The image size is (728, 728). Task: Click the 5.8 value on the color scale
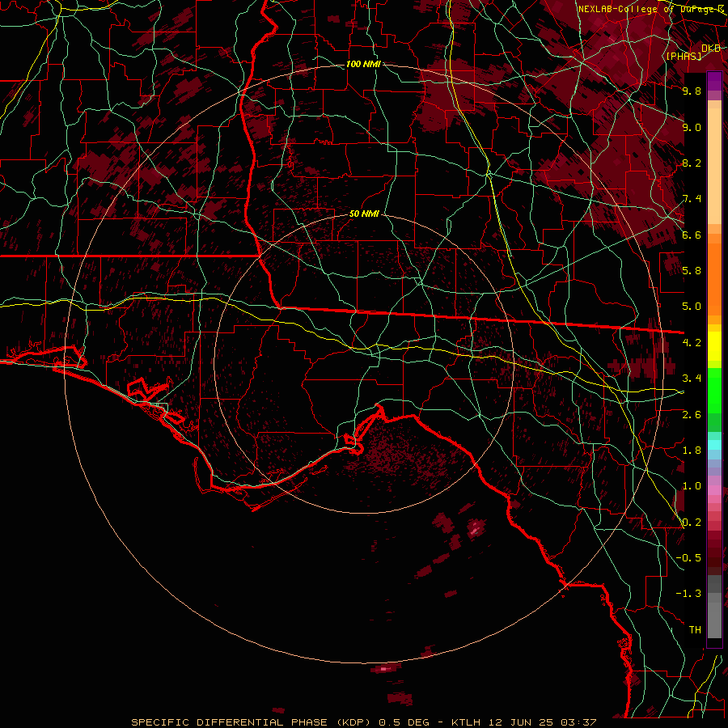pyautogui.click(x=692, y=271)
